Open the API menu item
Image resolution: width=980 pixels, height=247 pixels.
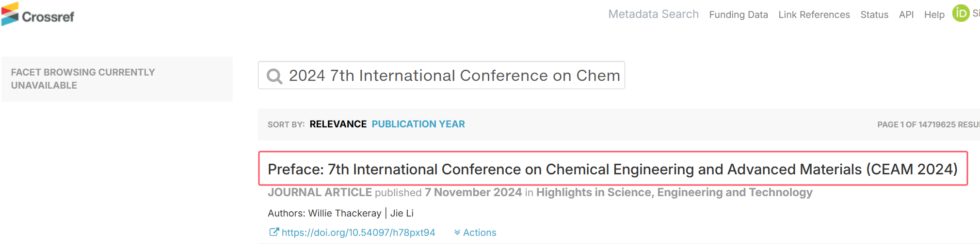(x=906, y=15)
